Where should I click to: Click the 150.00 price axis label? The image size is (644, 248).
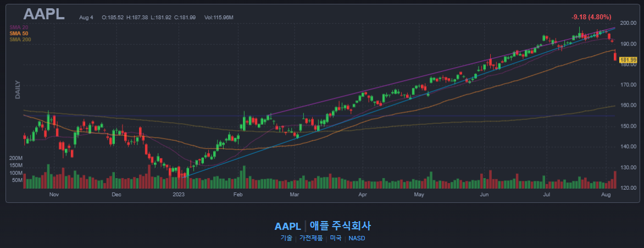click(628, 126)
